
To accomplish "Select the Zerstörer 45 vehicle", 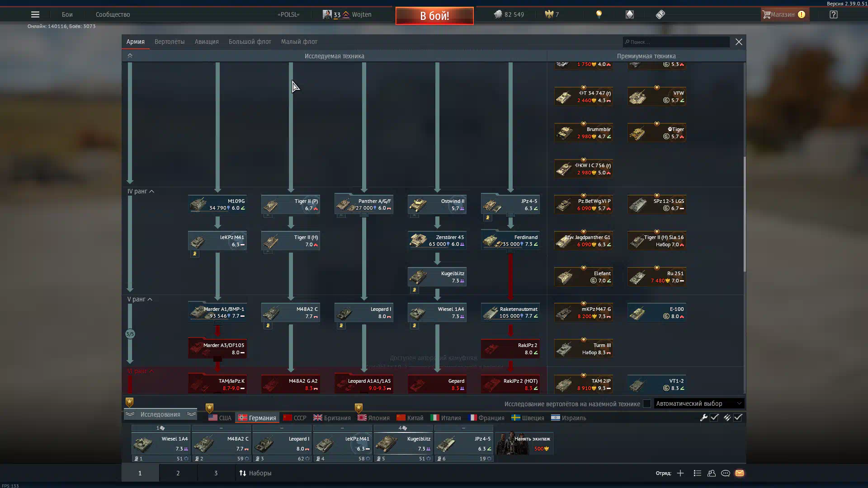I will [x=437, y=241].
